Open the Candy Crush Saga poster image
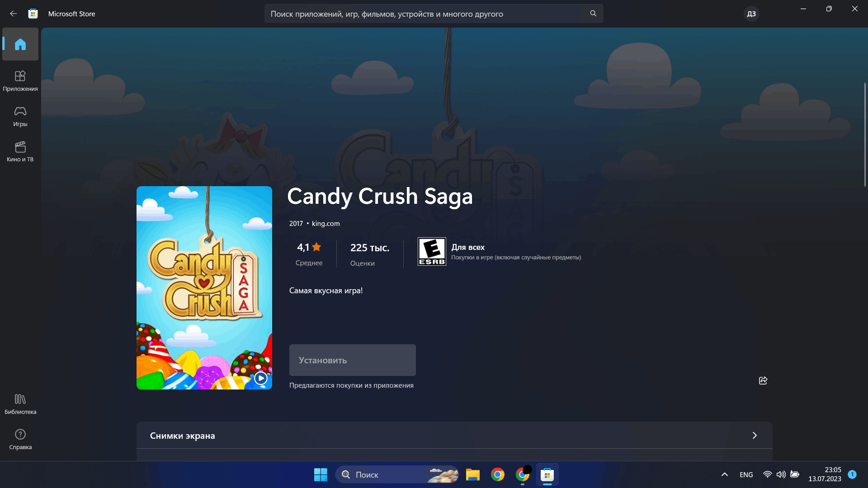 tap(204, 288)
